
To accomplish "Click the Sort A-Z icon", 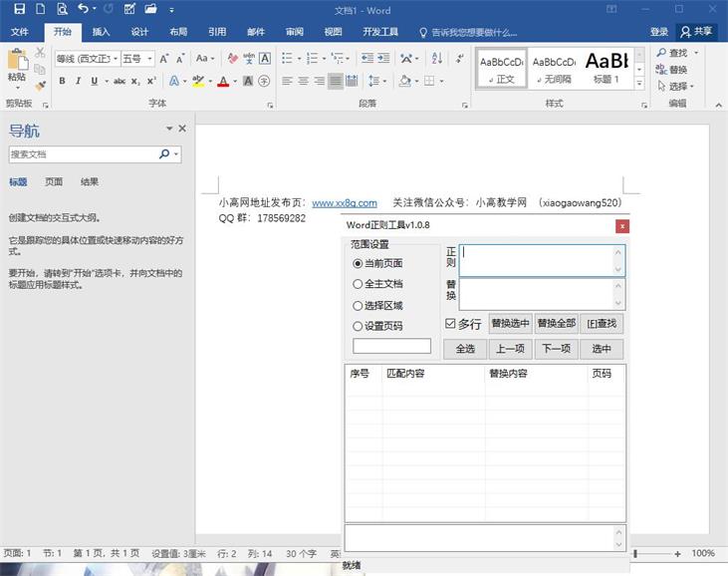I will (437, 58).
